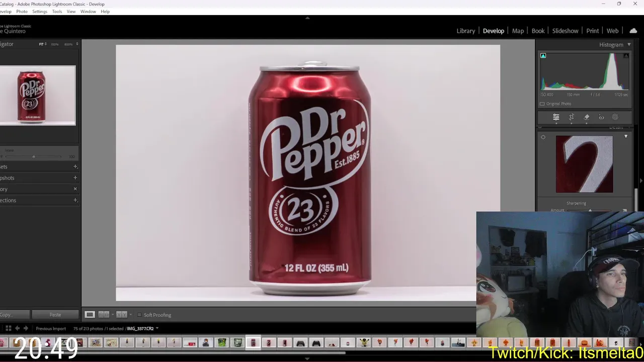The image size is (644, 362).
Task: Collapse the detail preview with triangle
Action: coord(626,136)
